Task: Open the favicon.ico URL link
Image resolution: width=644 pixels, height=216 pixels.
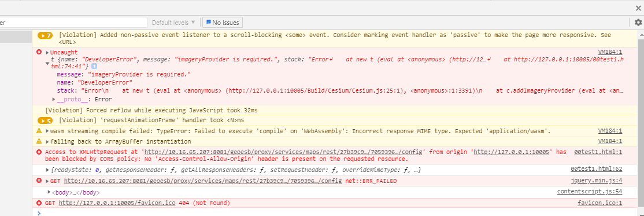Action: pyautogui.click(x=117, y=203)
